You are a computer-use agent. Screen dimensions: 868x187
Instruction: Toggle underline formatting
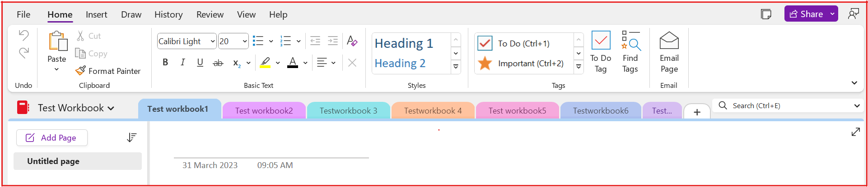pyautogui.click(x=200, y=63)
